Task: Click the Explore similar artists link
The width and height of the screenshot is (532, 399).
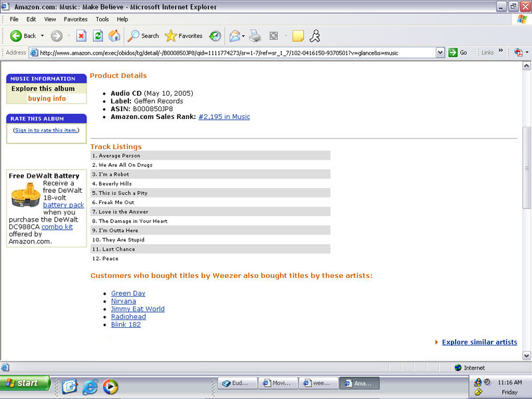Action: (479, 342)
